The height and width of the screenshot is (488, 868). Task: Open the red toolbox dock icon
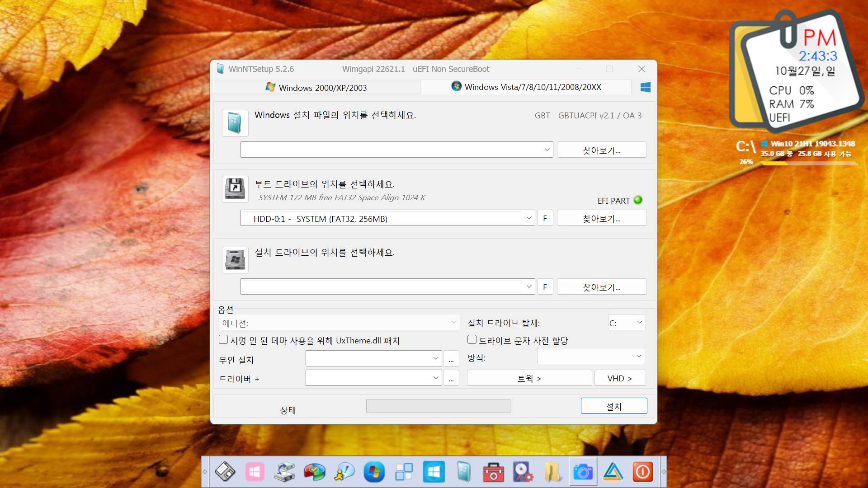(493, 472)
